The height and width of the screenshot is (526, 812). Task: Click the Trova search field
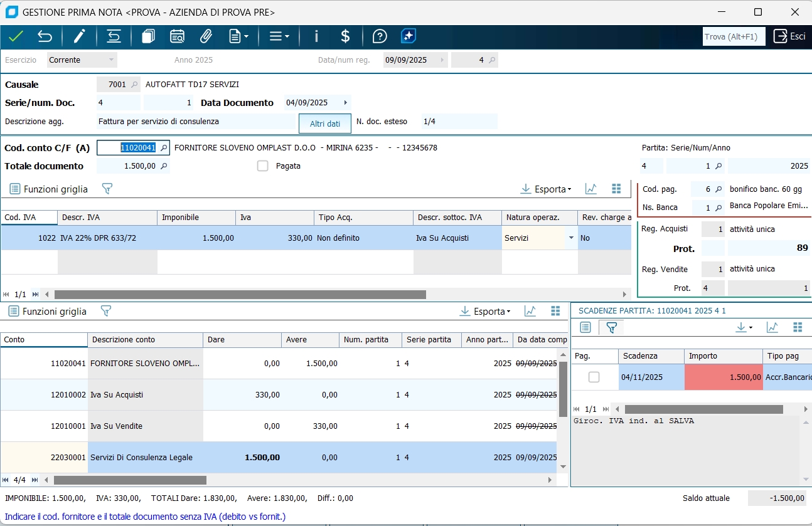point(734,37)
